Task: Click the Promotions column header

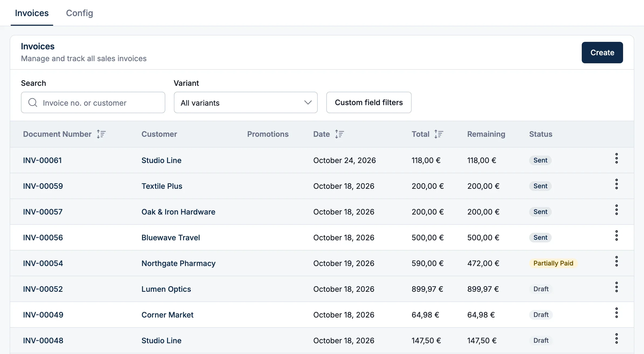Action: (x=268, y=134)
